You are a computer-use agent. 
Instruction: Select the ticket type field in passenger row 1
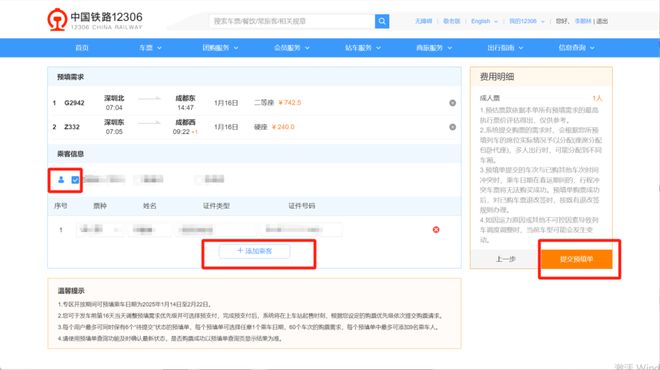[100, 229]
